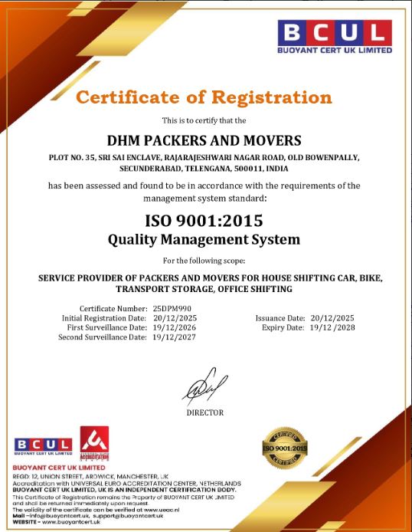Click the 'Initial Registration Date:' label
This screenshot has width=412, height=532.
point(103,318)
